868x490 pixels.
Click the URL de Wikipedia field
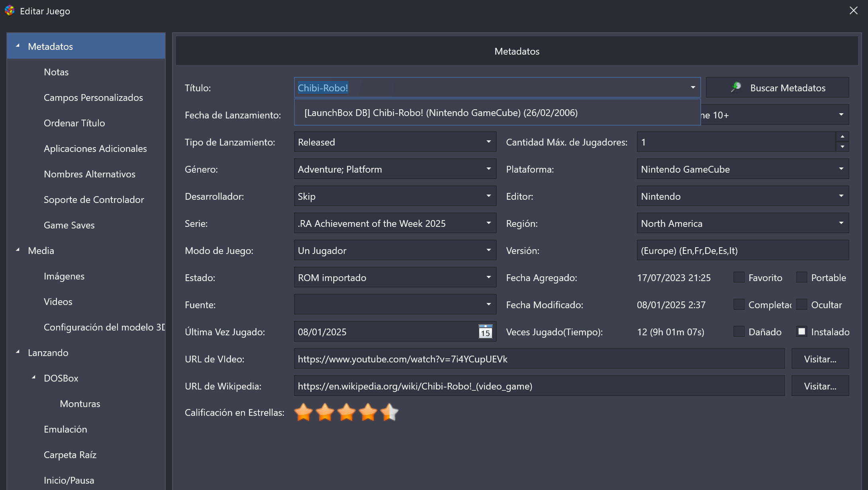point(539,386)
